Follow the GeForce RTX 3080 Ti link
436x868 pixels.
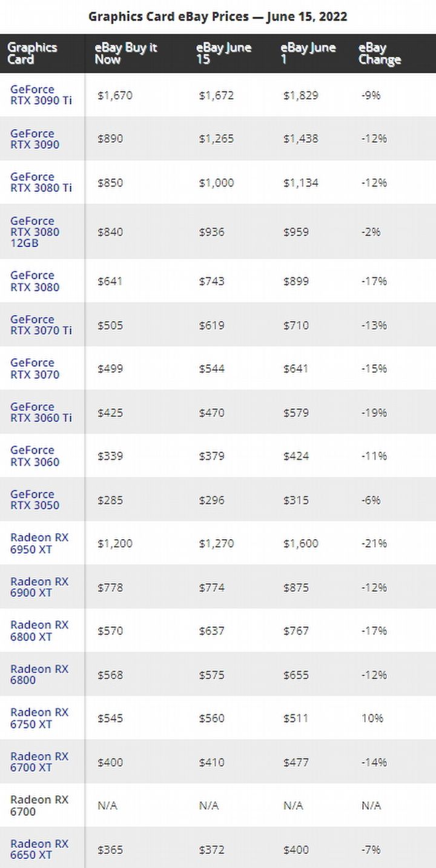(x=41, y=182)
